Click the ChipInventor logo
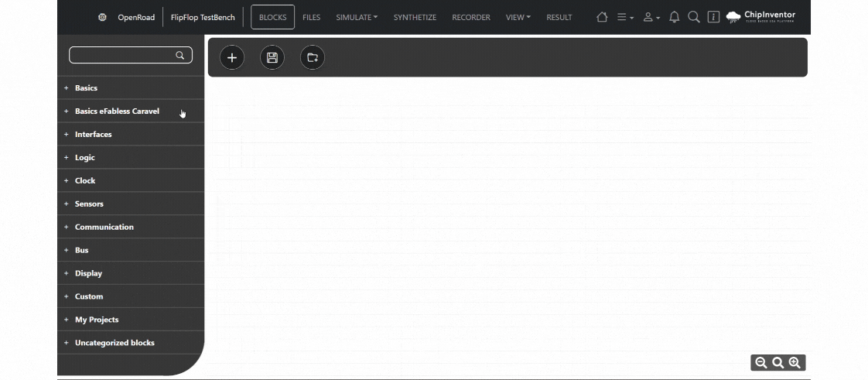Viewport: 868px width, 380px height. (760, 16)
